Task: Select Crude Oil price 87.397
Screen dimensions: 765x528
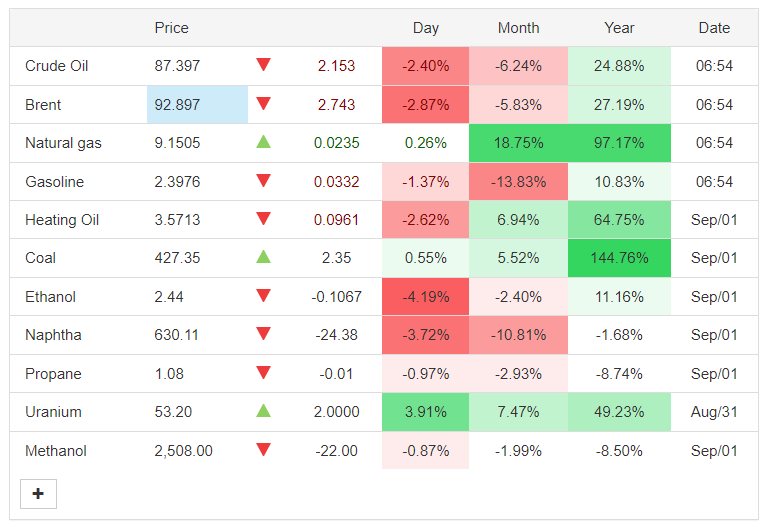Action: (x=177, y=66)
